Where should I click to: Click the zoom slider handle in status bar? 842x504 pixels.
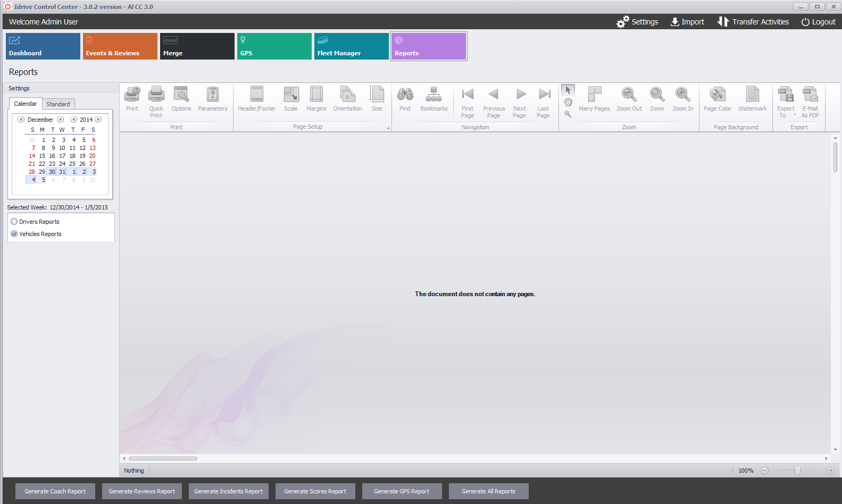[x=797, y=471]
